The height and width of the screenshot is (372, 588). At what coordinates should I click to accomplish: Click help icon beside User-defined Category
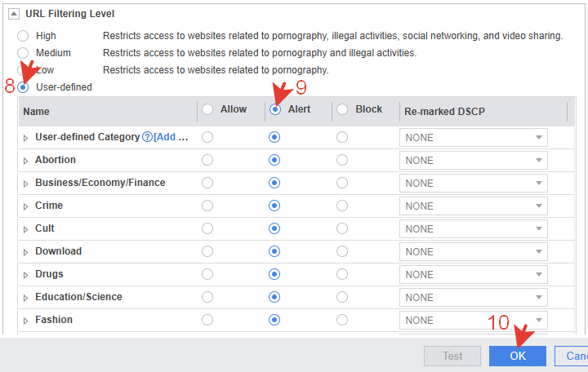pos(147,137)
